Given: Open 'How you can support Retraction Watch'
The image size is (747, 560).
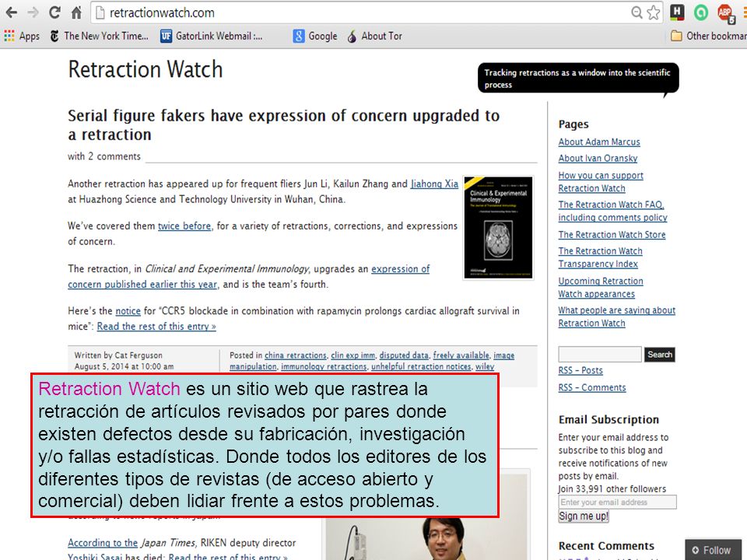Looking at the screenshot, I should click(601, 182).
